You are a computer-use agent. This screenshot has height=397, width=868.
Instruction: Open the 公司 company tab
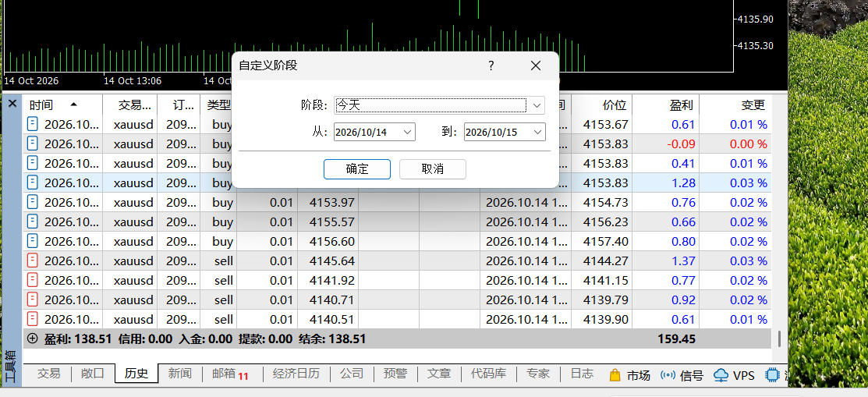(351, 374)
